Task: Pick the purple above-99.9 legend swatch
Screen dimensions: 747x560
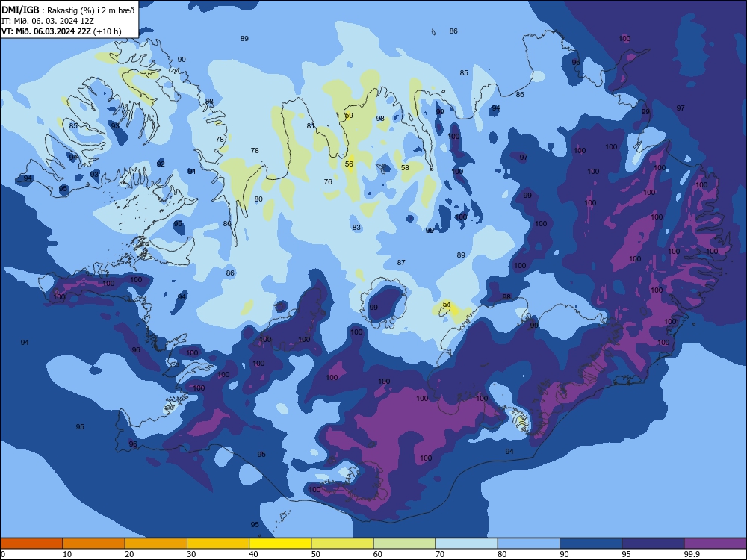Action: tap(715, 544)
